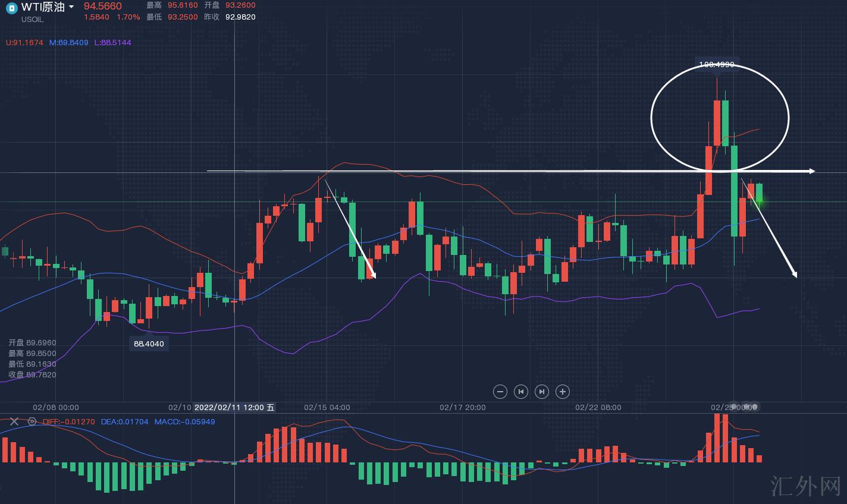This screenshot has height=504, width=847.
Task: Click the 2022/02/11 12:00 crosshair date label
Action: click(234, 407)
